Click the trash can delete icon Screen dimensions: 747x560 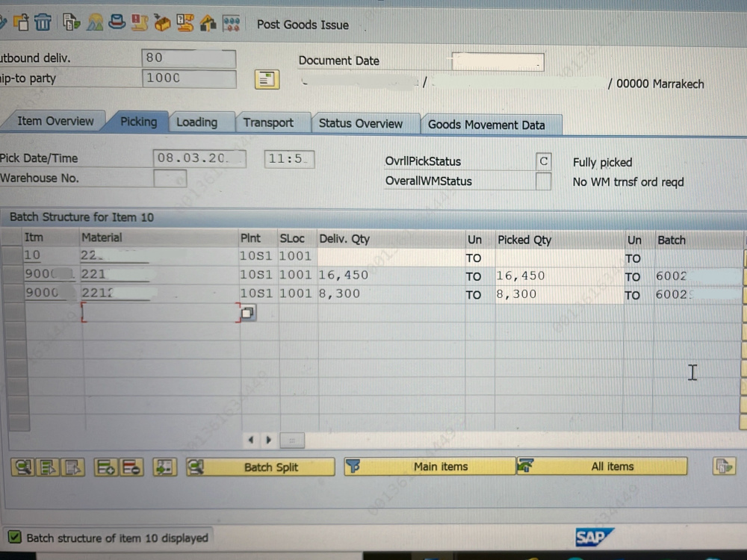pyautogui.click(x=43, y=22)
